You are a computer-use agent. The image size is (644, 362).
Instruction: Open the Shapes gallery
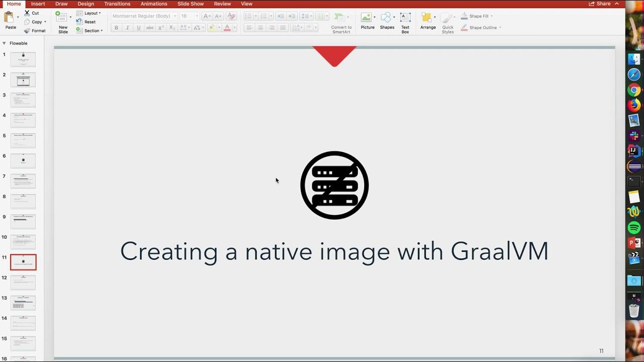point(386,19)
